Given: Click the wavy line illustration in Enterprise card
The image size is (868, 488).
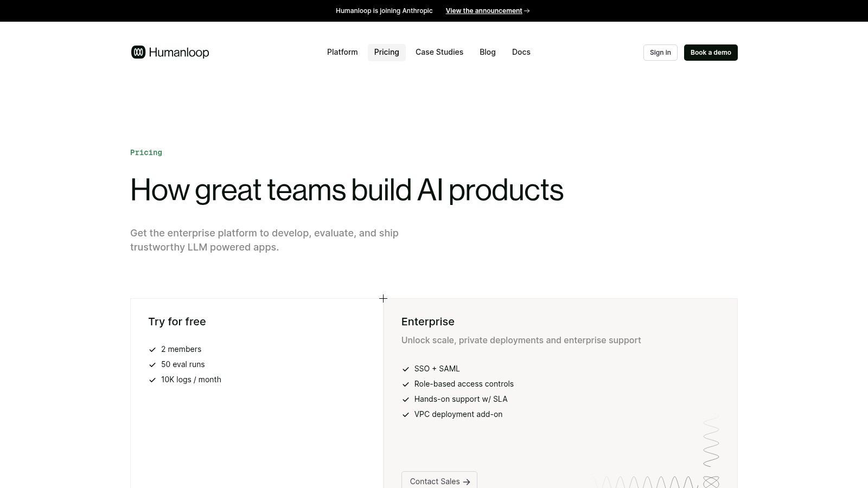Looking at the screenshot, I should point(711,442).
